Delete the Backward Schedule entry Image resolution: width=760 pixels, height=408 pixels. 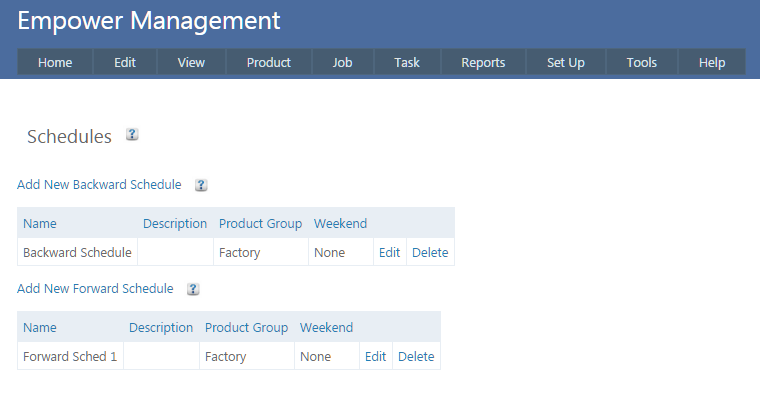click(430, 253)
